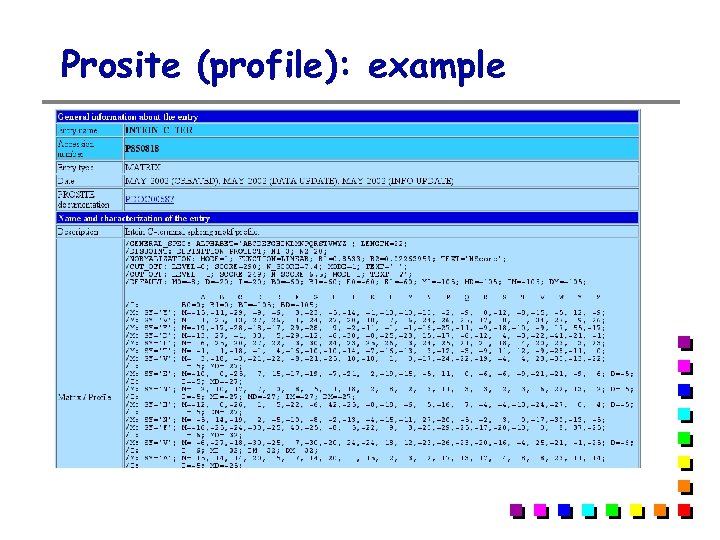Select the entry name INTEIN_C_TER value
This screenshot has width=720, height=540.
click(x=159, y=130)
